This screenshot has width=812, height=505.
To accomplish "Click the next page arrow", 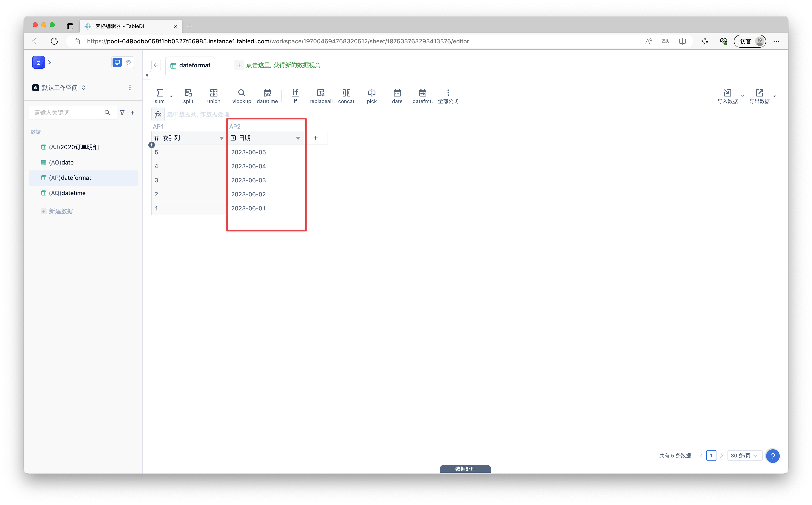I will 721,455.
